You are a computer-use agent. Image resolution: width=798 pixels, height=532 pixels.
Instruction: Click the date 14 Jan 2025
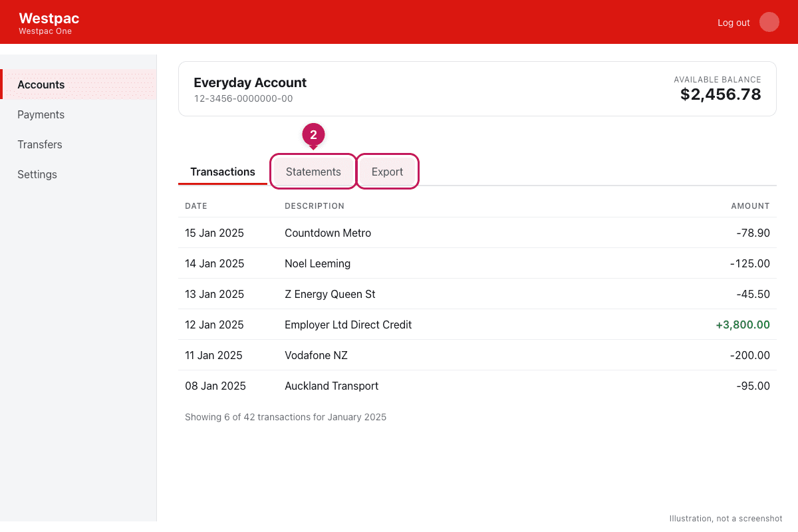pos(214,263)
